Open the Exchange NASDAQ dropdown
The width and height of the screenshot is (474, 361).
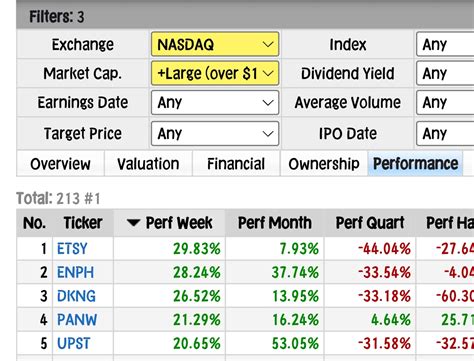coord(215,44)
